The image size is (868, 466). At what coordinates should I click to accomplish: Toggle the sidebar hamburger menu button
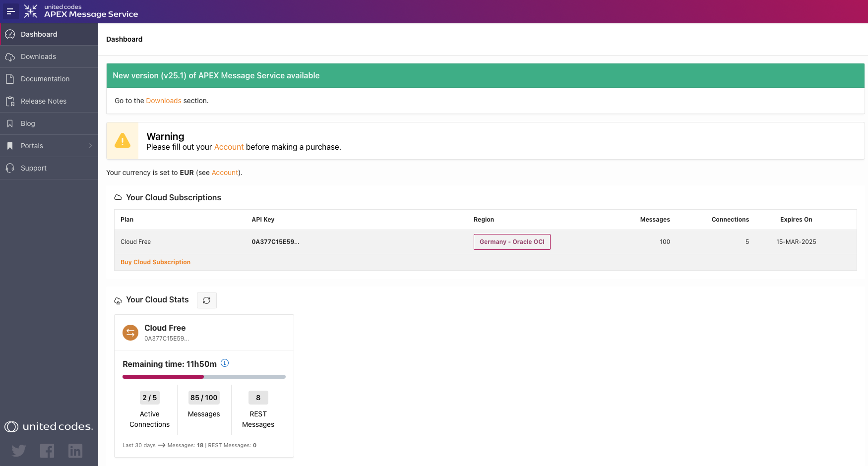coord(10,11)
